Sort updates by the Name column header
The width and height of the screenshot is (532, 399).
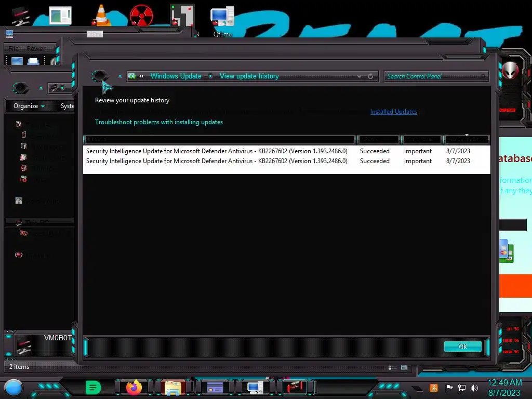click(x=220, y=139)
